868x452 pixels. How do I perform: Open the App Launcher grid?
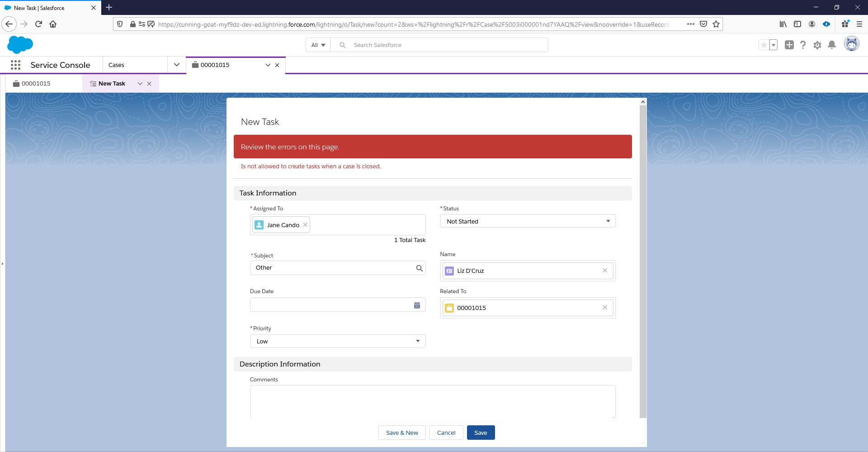click(15, 65)
